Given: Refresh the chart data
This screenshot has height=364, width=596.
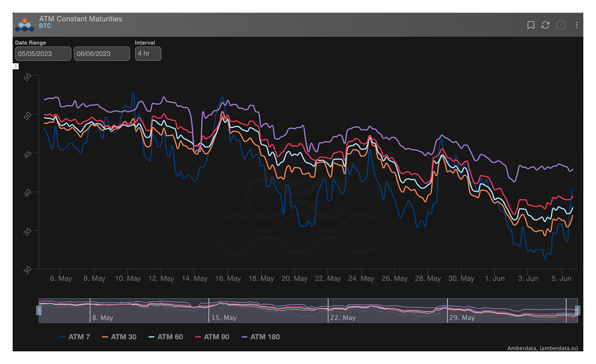Looking at the screenshot, I should (x=545, y=25).
